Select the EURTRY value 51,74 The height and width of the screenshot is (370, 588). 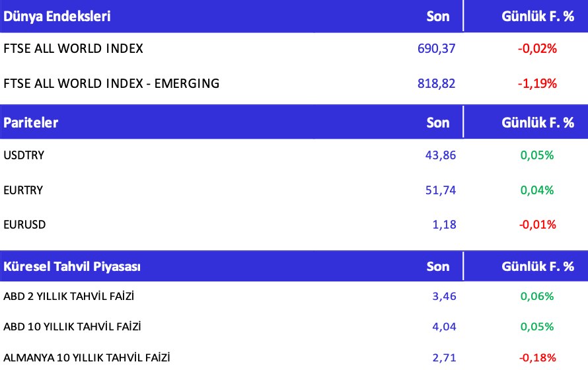point(441,190)
